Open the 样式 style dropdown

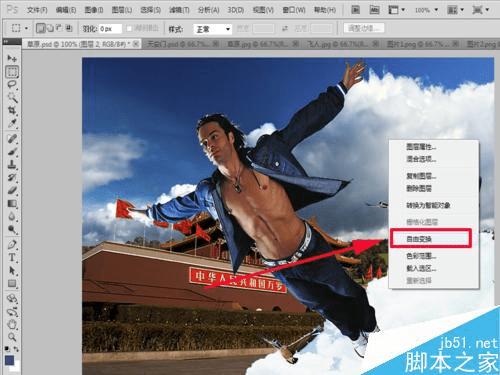(x=212, y=29)
